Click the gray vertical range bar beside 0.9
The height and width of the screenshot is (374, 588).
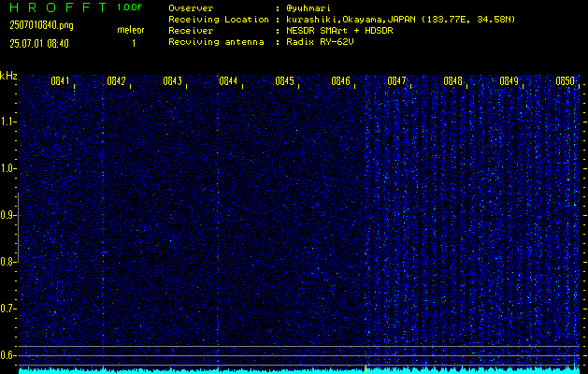(18, 227)
